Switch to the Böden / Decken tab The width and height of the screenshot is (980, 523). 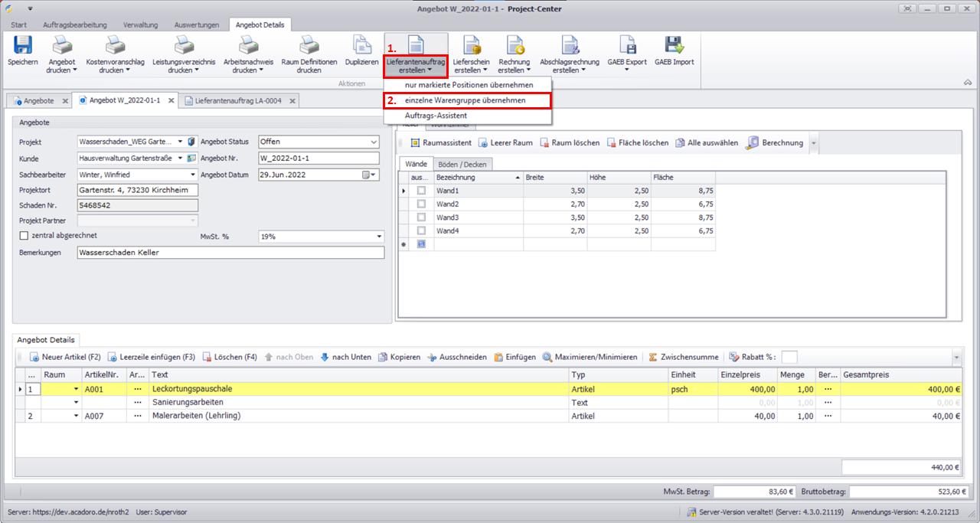pos(462,165)
